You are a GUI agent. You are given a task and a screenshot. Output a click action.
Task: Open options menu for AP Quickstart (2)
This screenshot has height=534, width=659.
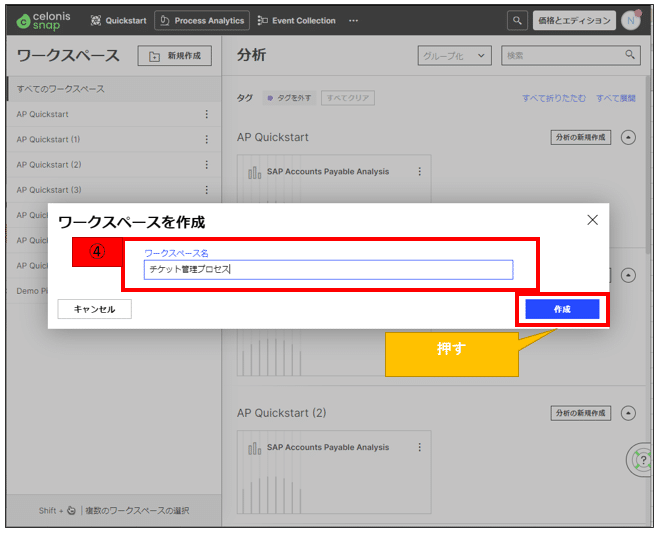coord(206,165)
